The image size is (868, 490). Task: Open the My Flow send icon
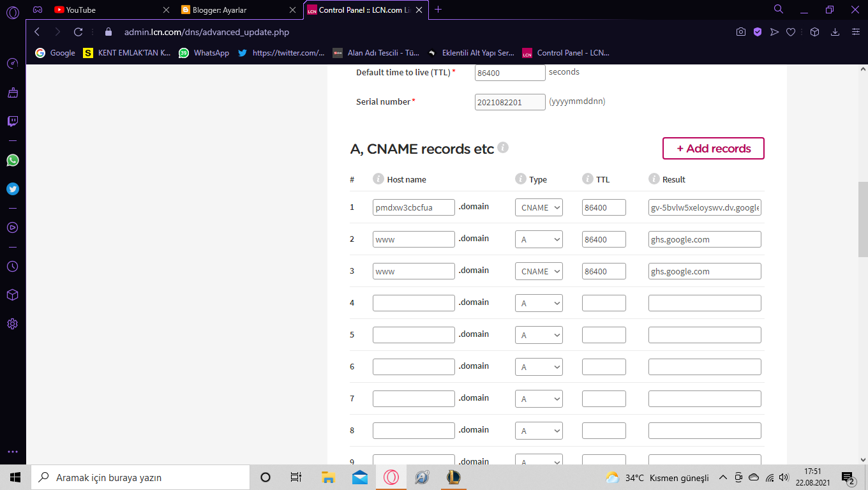tap(774, 31)
